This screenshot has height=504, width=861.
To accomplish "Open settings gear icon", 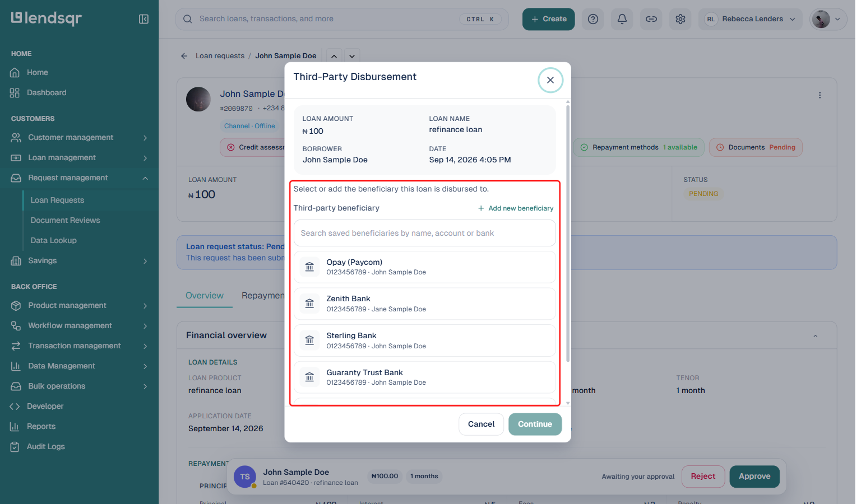I will (681, 19).
